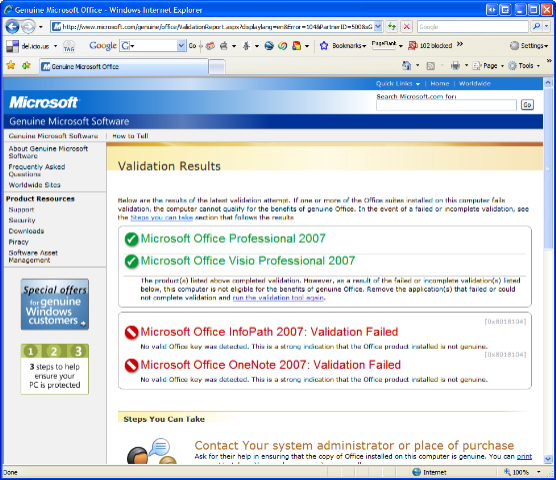Click the TAG icon

(x=69, y=46)
